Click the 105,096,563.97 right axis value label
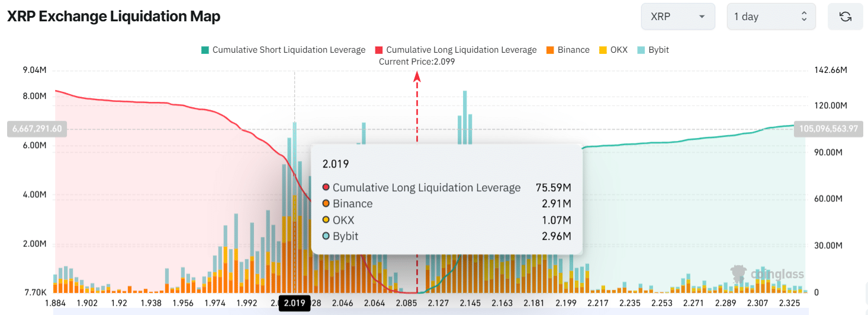Screen dimensions: 868x315 pos(832,128)
